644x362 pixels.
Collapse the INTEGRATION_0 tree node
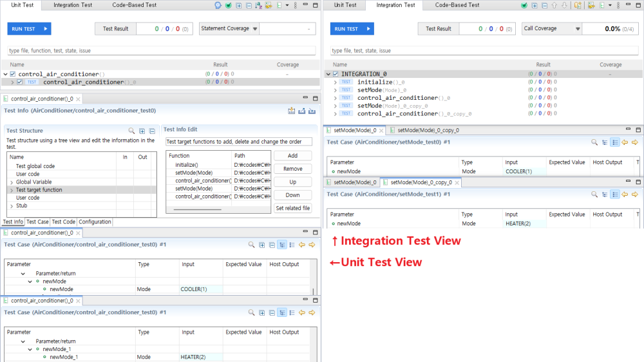point(328,74)
